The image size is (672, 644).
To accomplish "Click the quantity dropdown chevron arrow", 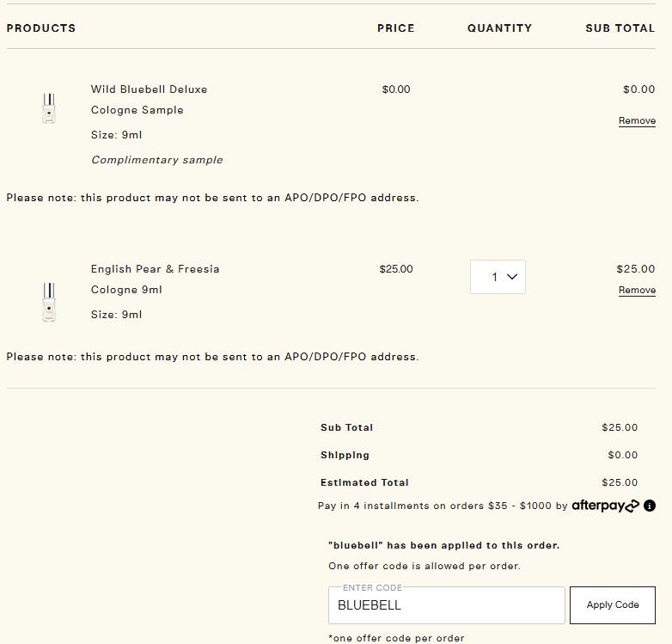I will click(x=512, y=277).
